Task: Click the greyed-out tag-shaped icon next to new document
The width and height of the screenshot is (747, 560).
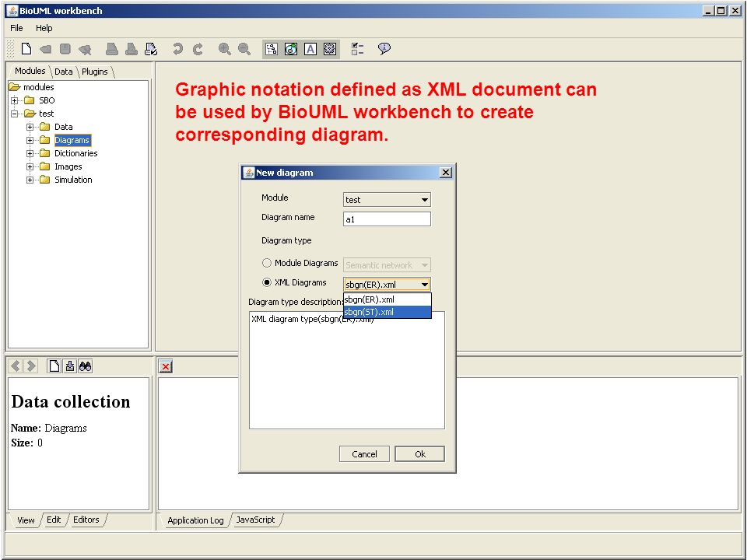Action: (46, 48)
